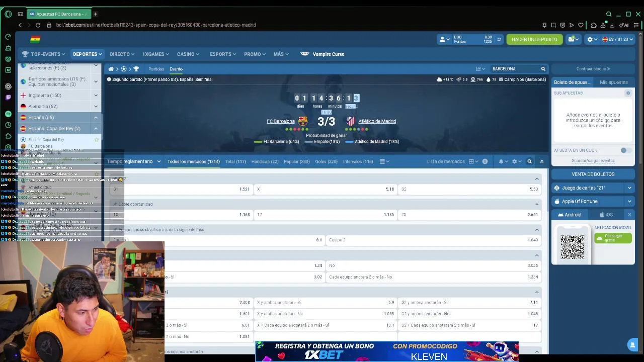Viewport: 644px width, 362px height.
Task: Click the info icon beside Lista de mercados
Action: point(485,161)
